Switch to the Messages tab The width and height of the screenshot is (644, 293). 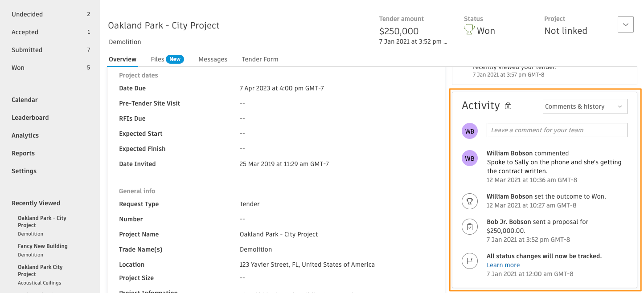(213, 59)
